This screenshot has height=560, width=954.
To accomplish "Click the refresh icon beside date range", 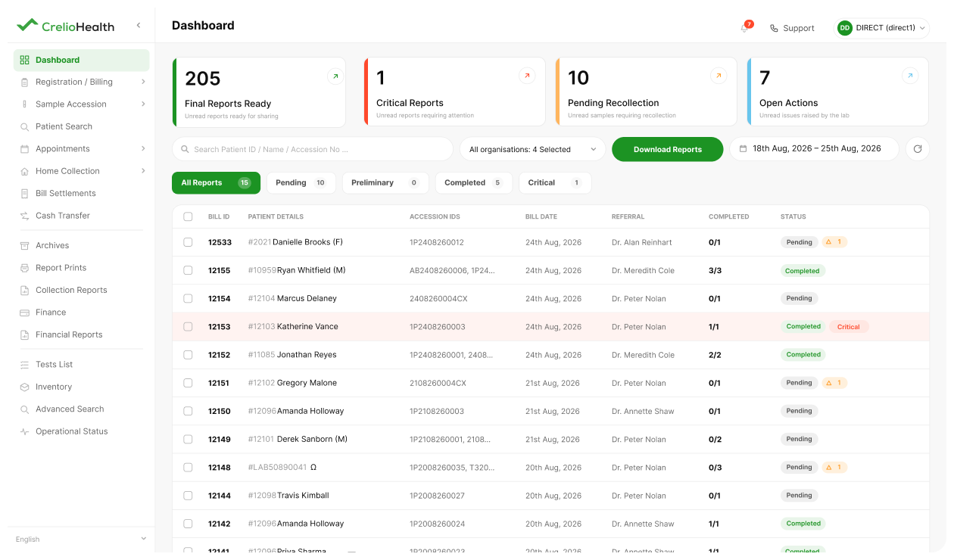I will 918,149.
